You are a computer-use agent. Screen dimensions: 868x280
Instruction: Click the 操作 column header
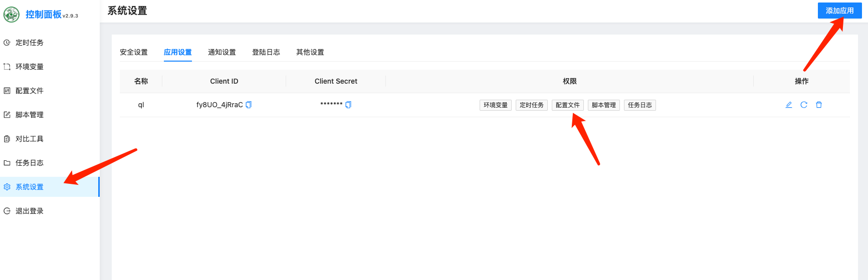click(802, 81)
